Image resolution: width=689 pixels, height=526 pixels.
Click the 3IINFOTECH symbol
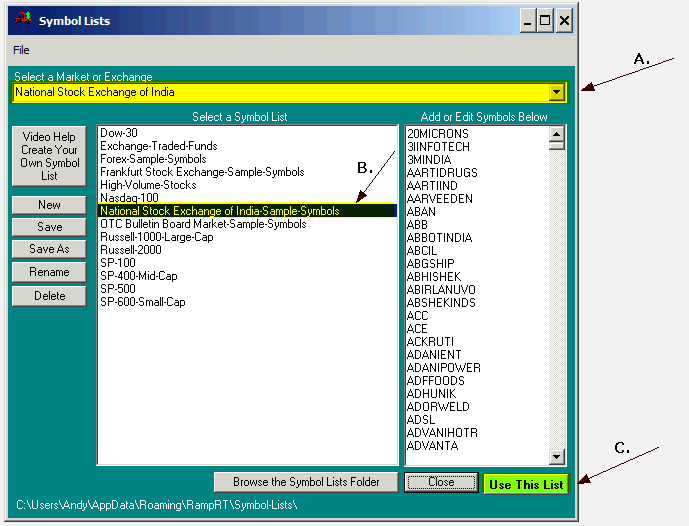click(x=438, y=147)
